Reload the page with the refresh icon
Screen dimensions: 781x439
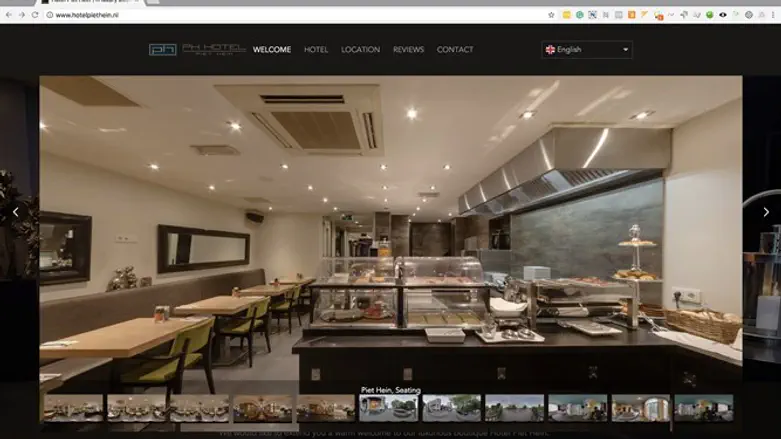coord(36,15)
